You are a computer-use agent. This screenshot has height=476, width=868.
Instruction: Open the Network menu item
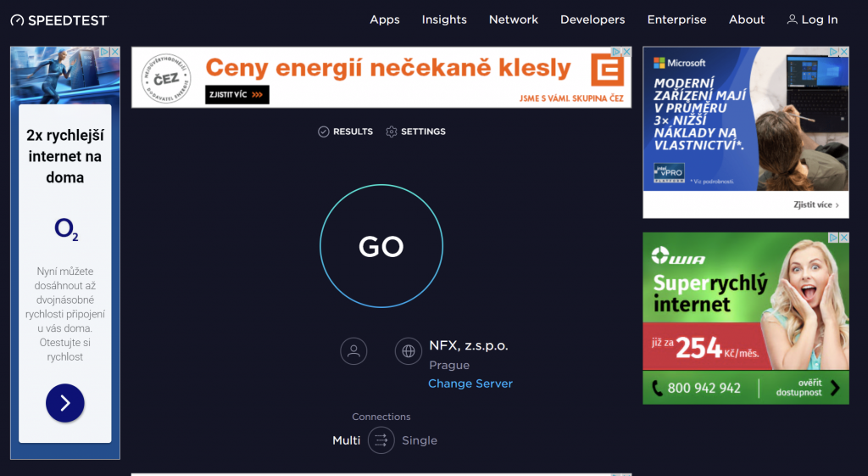pos(513,20)
